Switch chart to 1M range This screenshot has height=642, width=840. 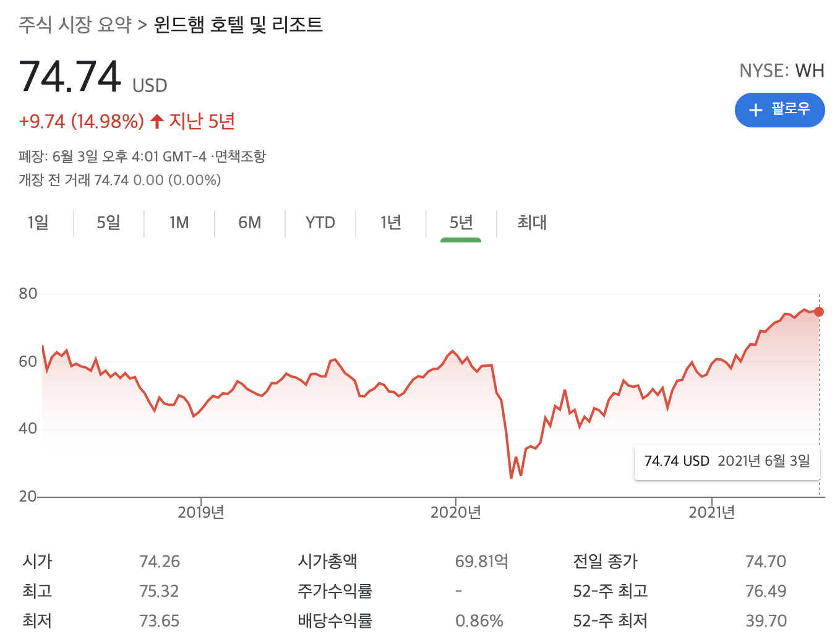[179, 223]
